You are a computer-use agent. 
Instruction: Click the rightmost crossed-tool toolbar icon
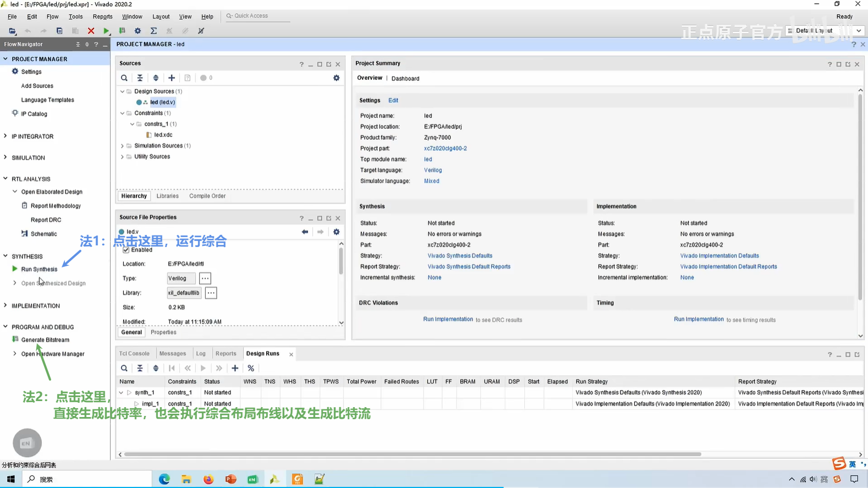[201, 31]
